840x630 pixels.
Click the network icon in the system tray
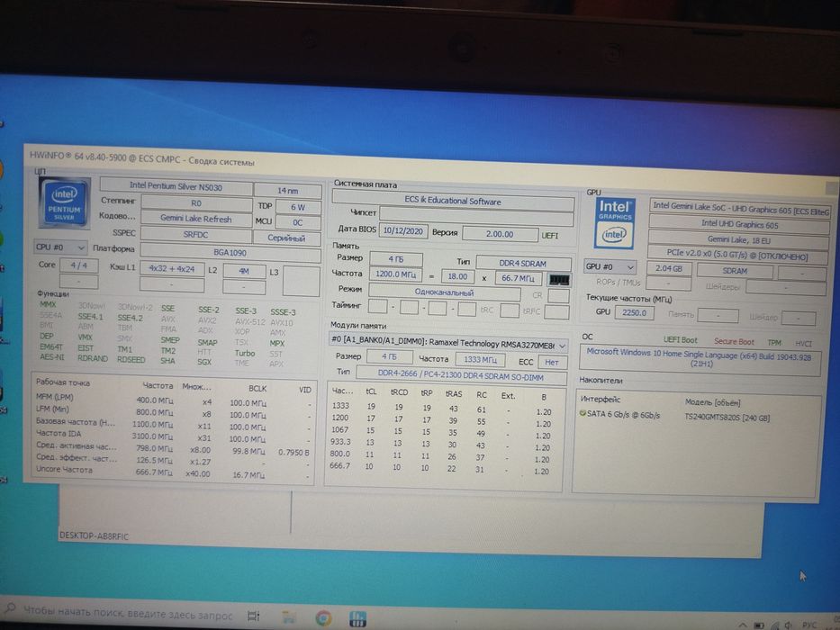pos(774,625)
